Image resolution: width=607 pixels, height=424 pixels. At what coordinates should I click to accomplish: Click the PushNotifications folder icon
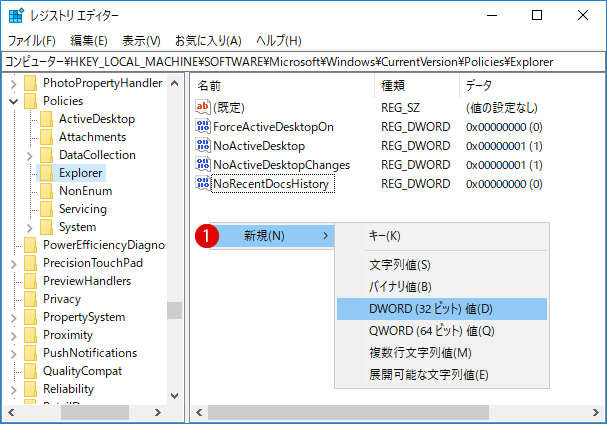[30, 353]
